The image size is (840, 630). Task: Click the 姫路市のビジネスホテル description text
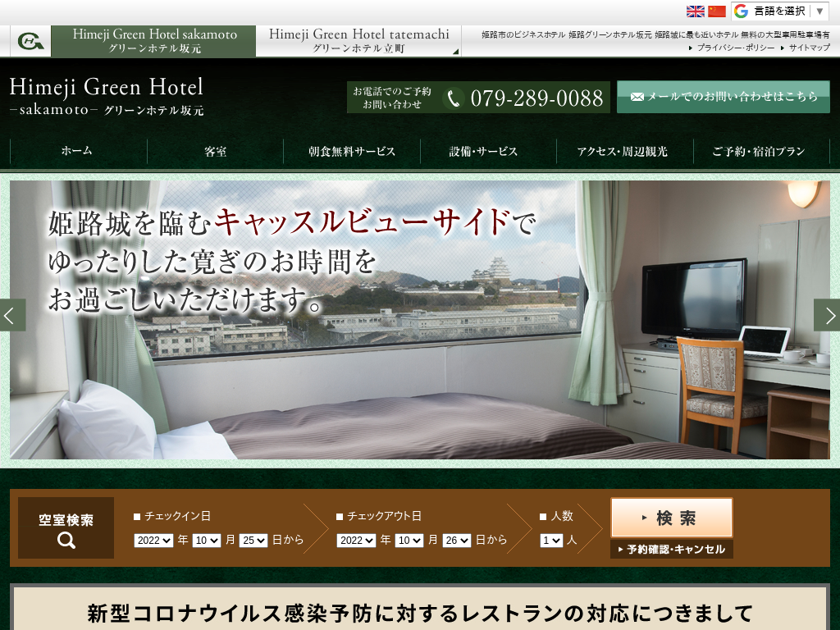655,34
